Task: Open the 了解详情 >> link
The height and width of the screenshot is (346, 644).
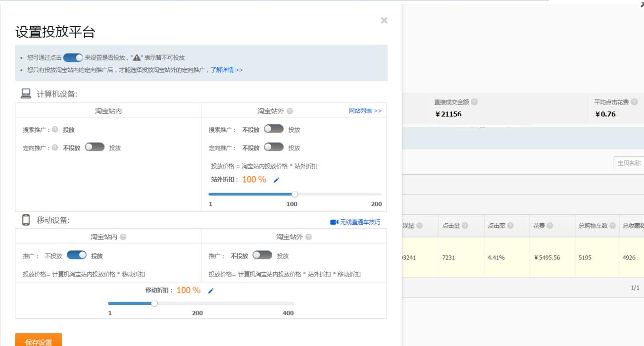Action: pyautogui.click(x=226, y=70)
